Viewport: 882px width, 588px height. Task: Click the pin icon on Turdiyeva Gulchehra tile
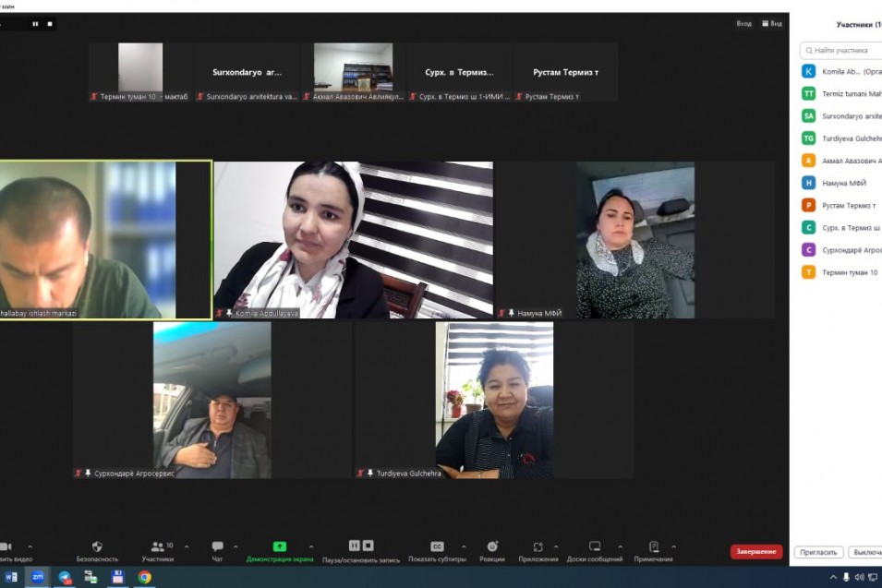tap(369, 474)
